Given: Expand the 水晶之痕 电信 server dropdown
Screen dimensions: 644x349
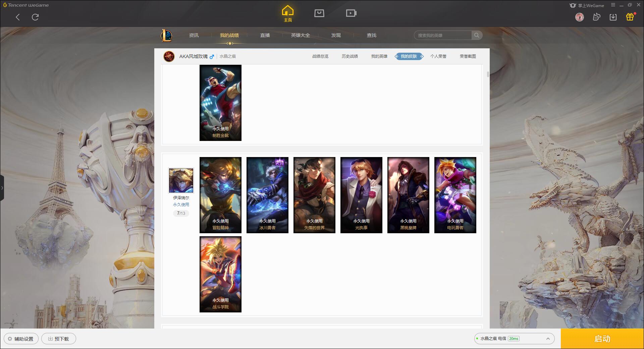Looking at the screenshot, I should pos(514,339).
